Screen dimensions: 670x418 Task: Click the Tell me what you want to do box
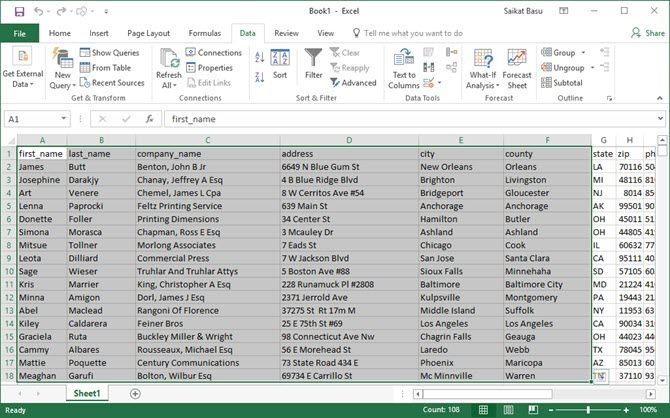408,33
